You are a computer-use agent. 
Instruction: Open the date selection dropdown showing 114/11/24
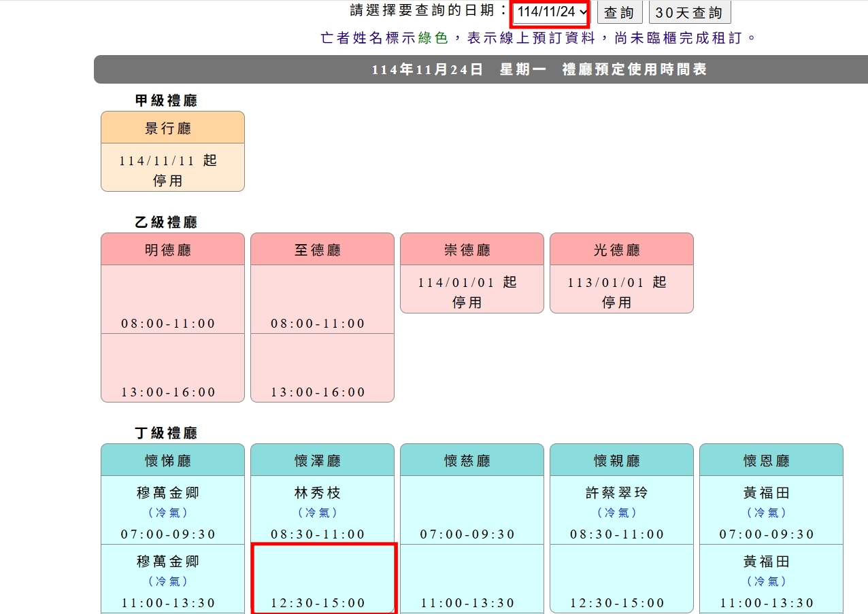[x=550, y=12]
